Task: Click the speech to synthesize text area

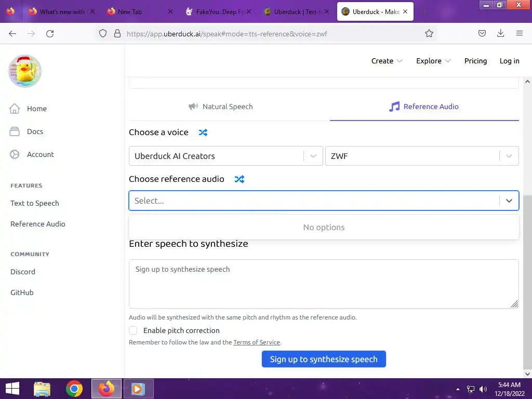Action: (324, 284)
